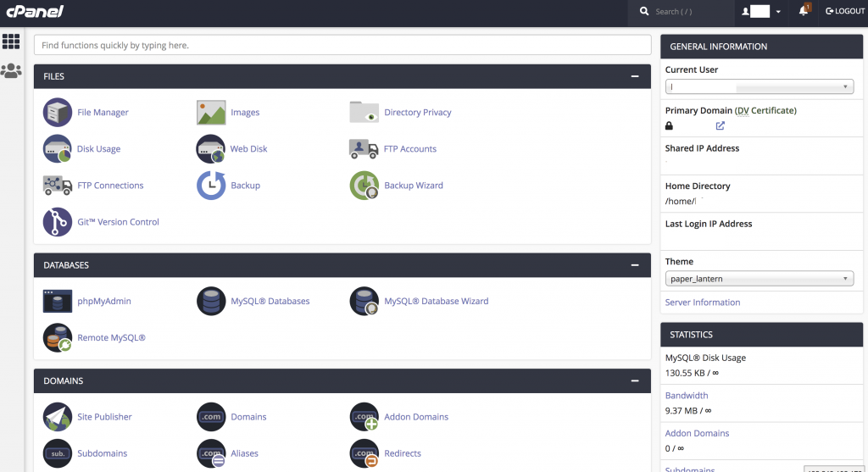
Task: Click the Subdomains icon
Action: tap(58, 453)
